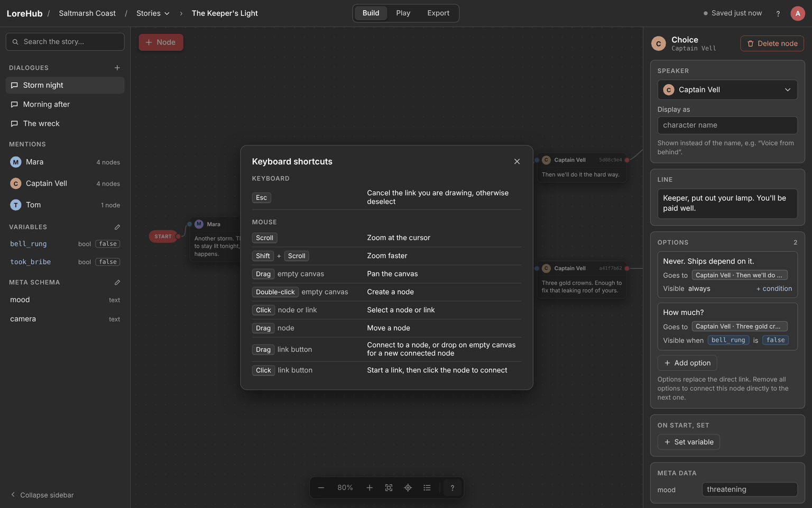812x508 pixels.
Task: Add a new option
Action: (x=687, y=363)
